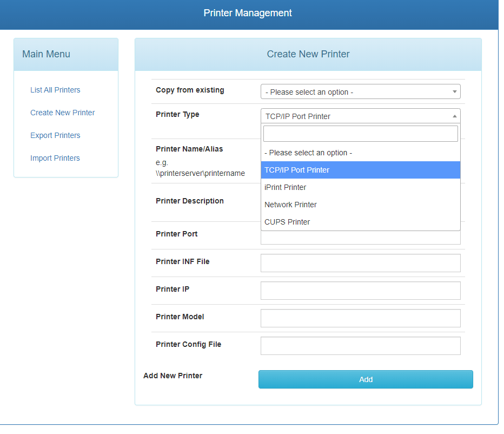Image resolution: width=504 pixels, height=434 pixels.
Task: Choose 'iPrint Printer' as the printer type
Action: point(361,187)
